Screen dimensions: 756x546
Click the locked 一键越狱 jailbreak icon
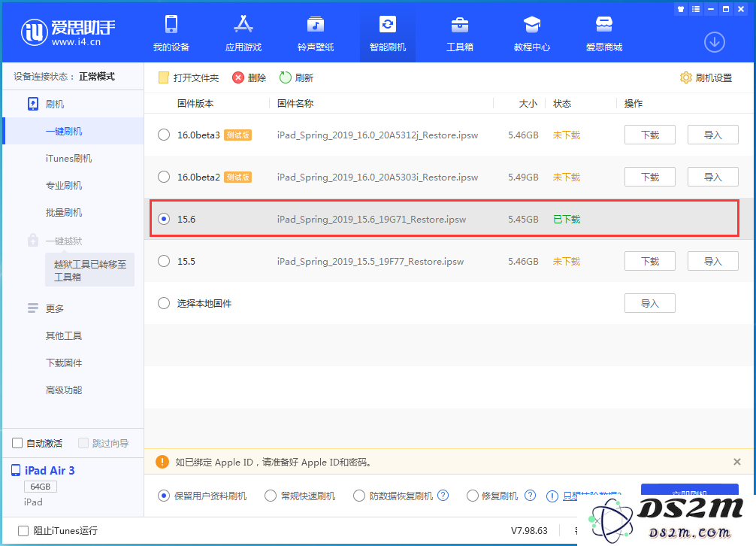tap(33, 240)
